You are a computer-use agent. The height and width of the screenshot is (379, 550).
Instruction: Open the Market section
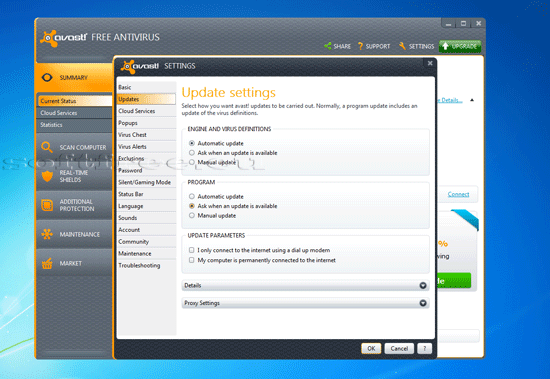[x=74, y=263]
